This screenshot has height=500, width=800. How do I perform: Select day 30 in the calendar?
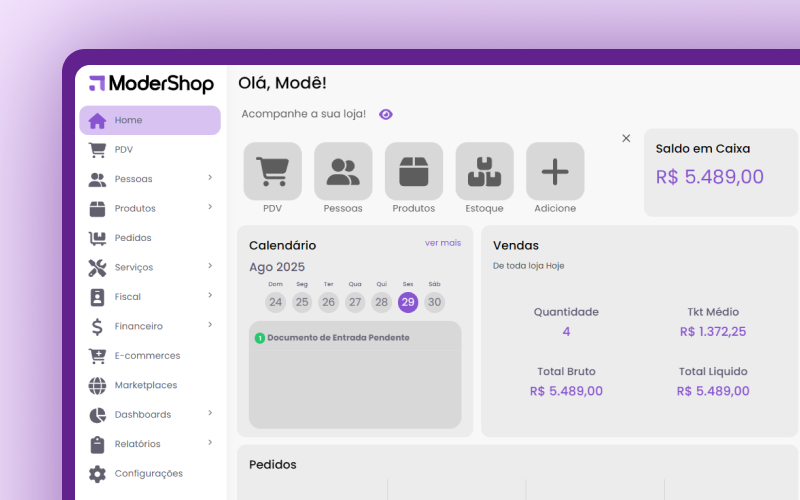[x=435, y=302]
